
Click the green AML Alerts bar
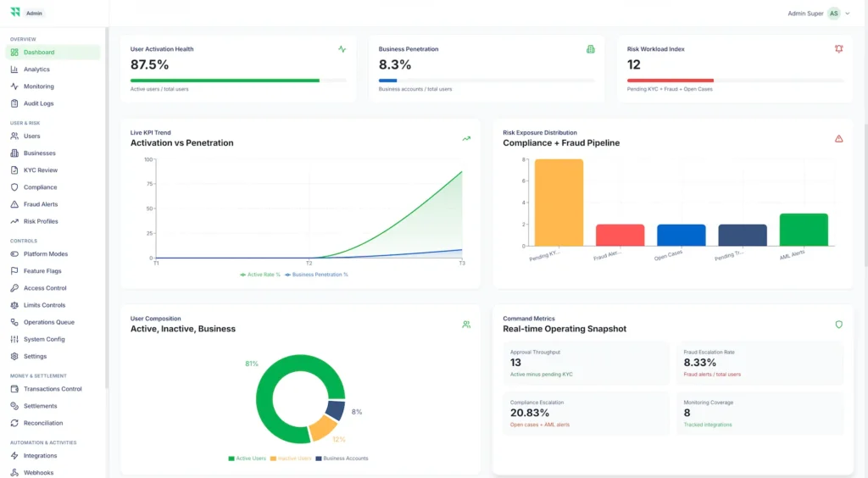pyautogui.click(x=804, y=230)
